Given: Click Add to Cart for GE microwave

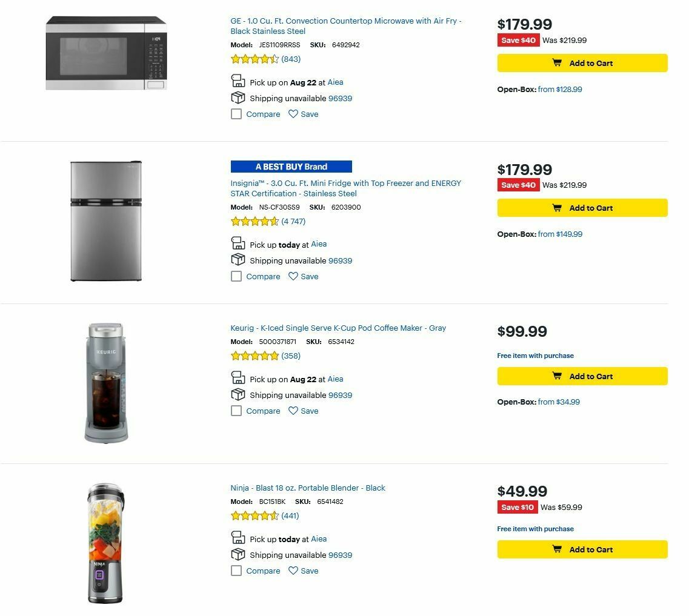Looking at the screenshot, I should 582,63.
